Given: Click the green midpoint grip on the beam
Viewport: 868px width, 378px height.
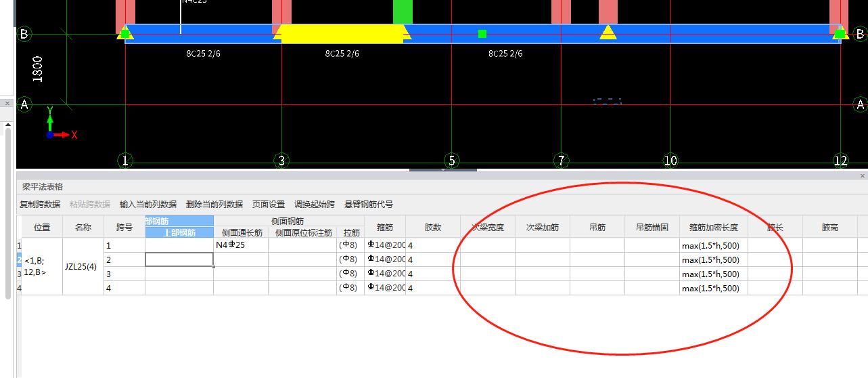Looking at the screenshot, I should point(482,34).
